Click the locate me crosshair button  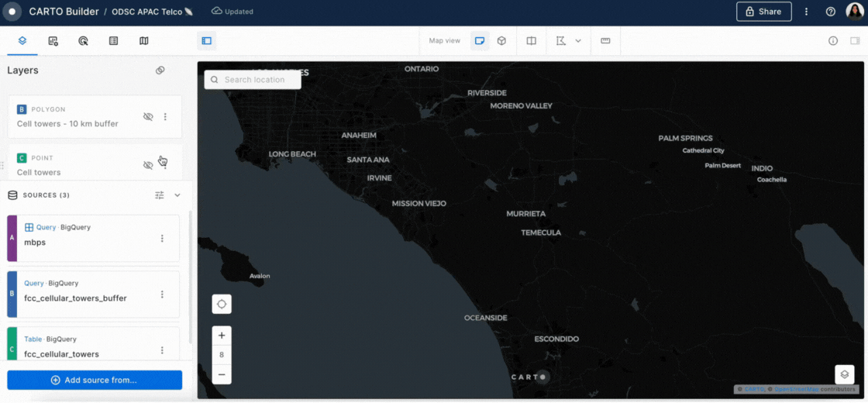pos(222,304)
